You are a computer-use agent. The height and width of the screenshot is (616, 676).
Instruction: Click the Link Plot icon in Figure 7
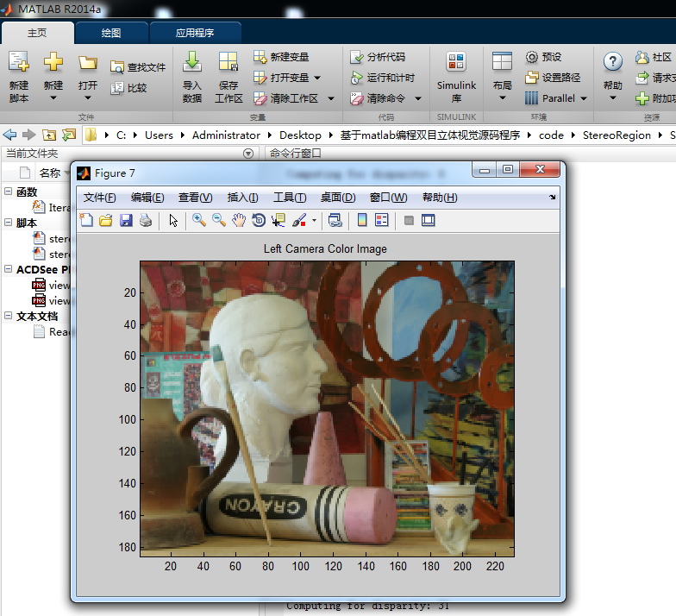335,220
